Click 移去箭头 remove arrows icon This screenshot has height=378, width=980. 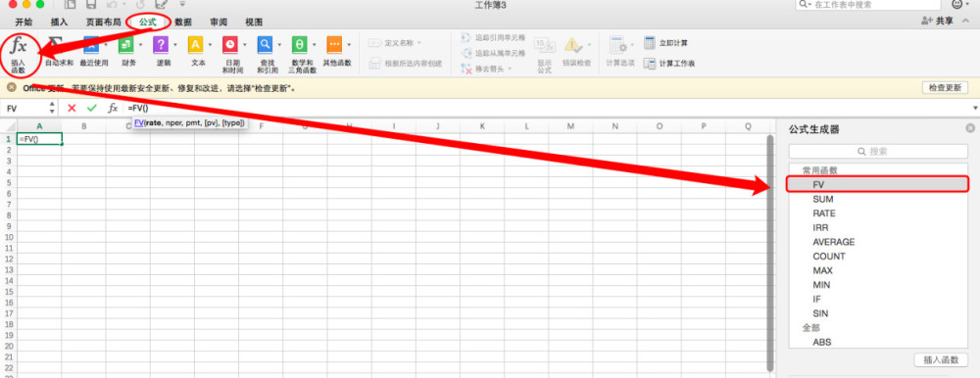(466, 69)
